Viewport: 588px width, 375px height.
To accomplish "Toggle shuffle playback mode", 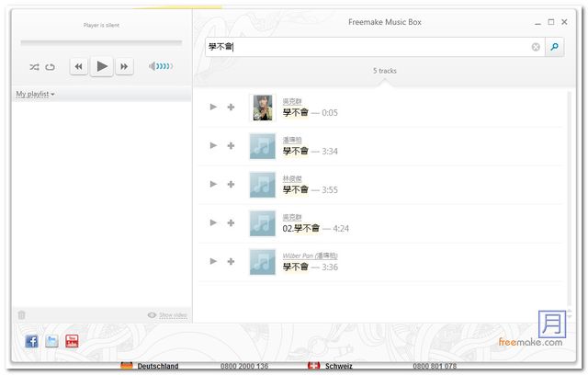I will coord(34,67).
